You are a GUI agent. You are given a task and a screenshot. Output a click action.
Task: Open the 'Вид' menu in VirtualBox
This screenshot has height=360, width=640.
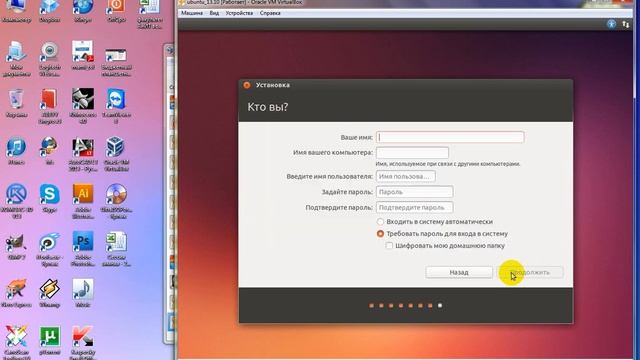[x=214, y=13]
